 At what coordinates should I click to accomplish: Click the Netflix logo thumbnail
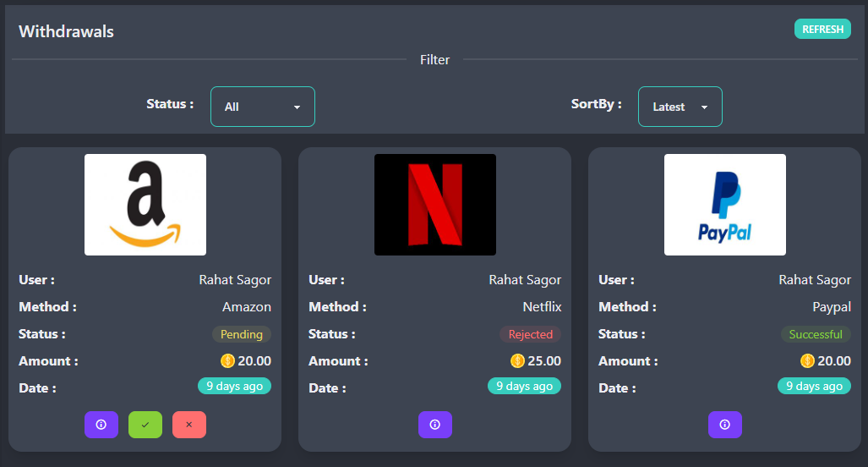(435, 205)
